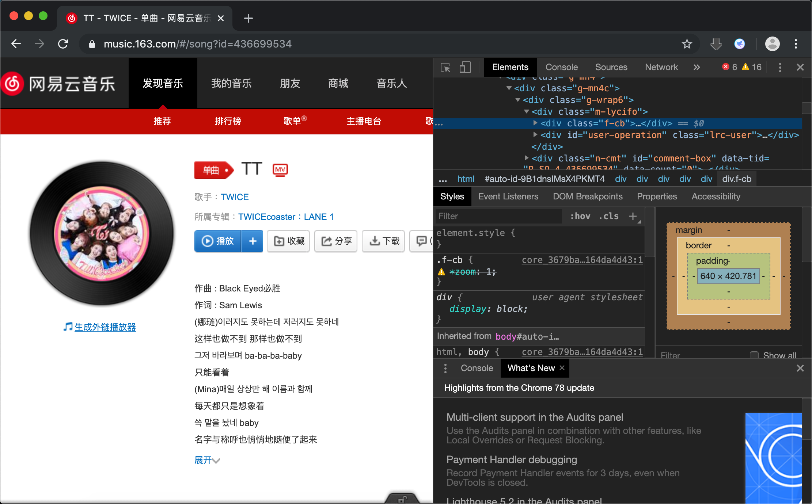This screenshot has width=812, height=504.
Task: Open a new browser tab
Action: (x=248, y=18)
